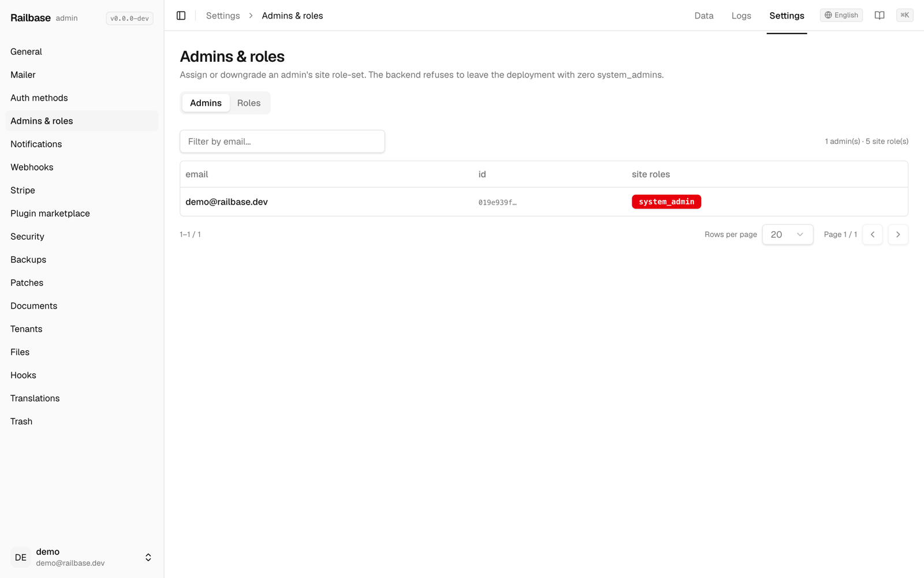924x578 pixels.
Task: Click the system_admin role badge
Action: pos(666,202)
